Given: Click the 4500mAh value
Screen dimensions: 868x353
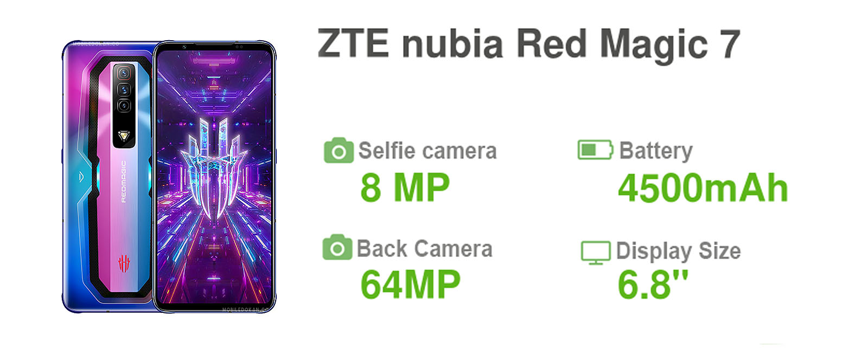Looking at the screenshot, I should tap(703, 188).
